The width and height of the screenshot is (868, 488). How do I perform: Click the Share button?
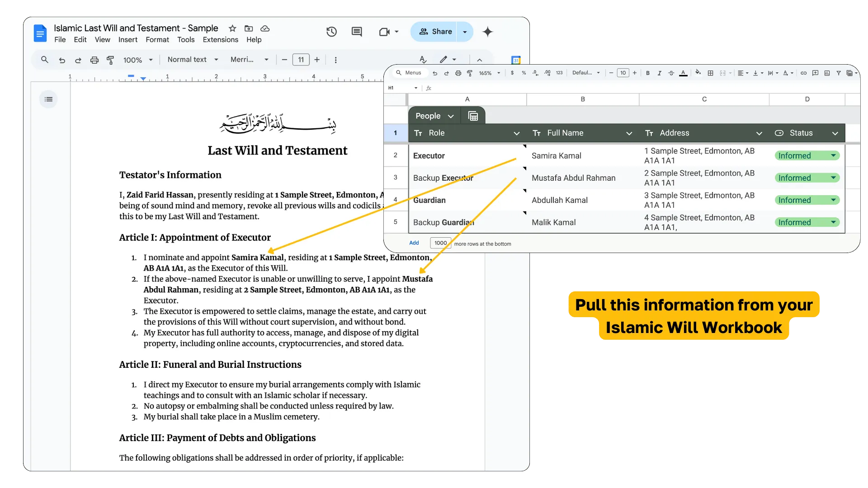pyautogui.click(x=434, y=32)
